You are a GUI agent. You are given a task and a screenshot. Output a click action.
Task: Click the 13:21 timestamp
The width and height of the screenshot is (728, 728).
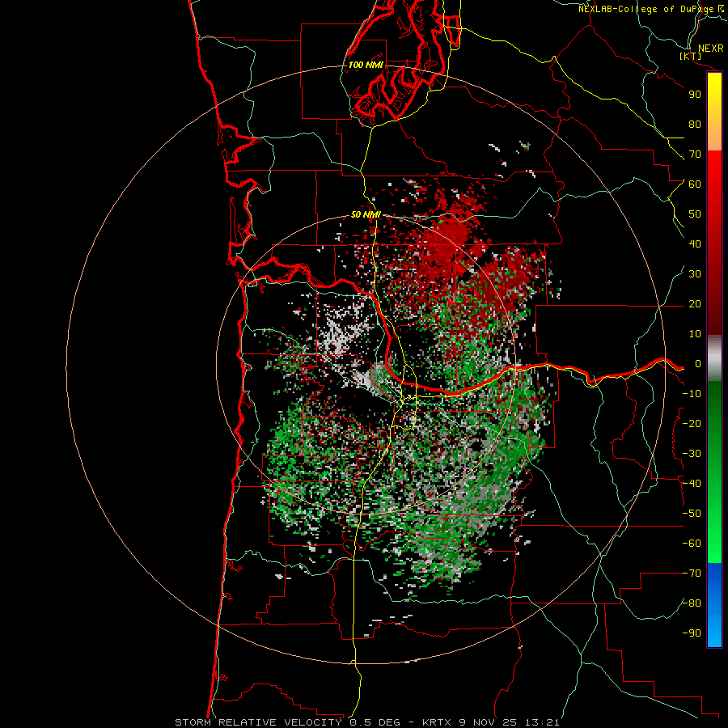pyautogui.click(x=541, y=722)
